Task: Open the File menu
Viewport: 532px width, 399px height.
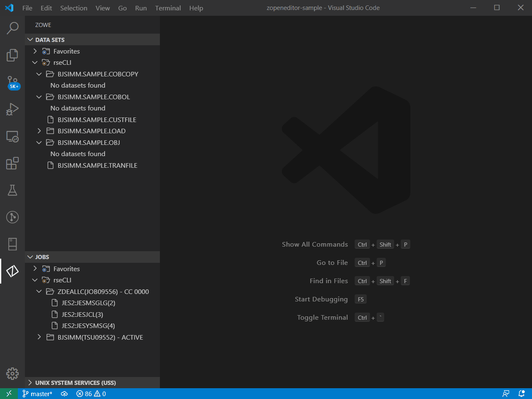Action: (27, 8)
